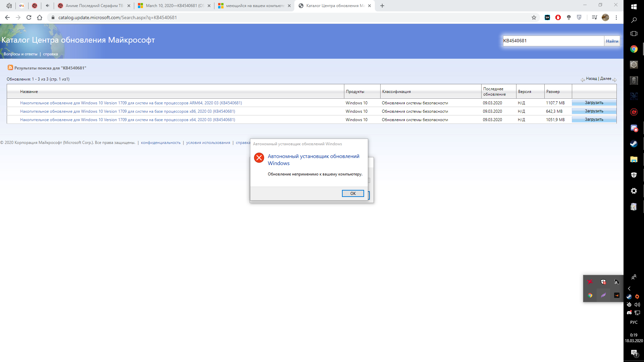Open the notification center with 7 notifications
644x362 pixels.
(634, 353)
